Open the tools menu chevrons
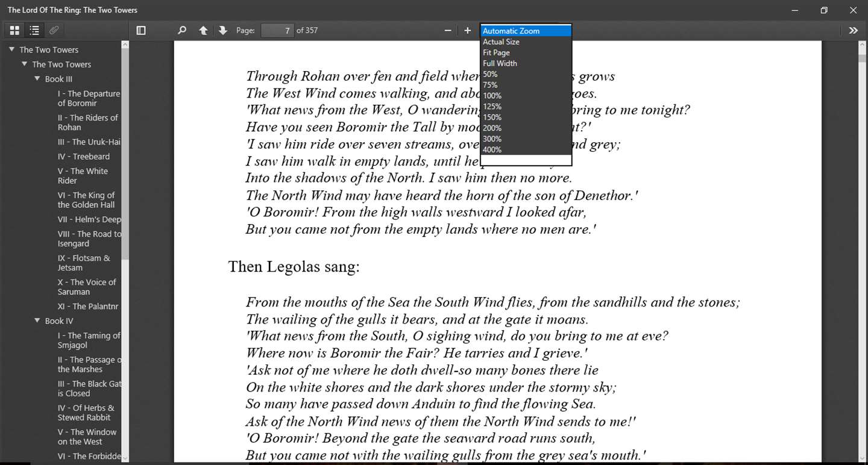 pyautogui.click(x=853, y=30)
